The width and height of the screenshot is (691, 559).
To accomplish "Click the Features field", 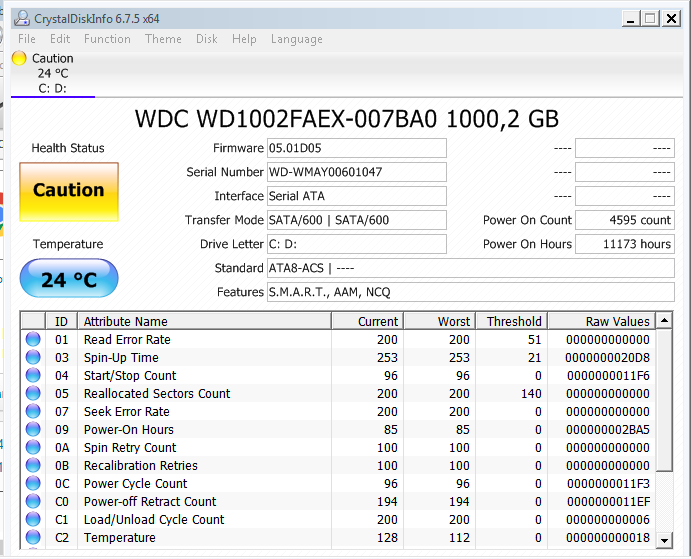I will (x=471, y=292).
